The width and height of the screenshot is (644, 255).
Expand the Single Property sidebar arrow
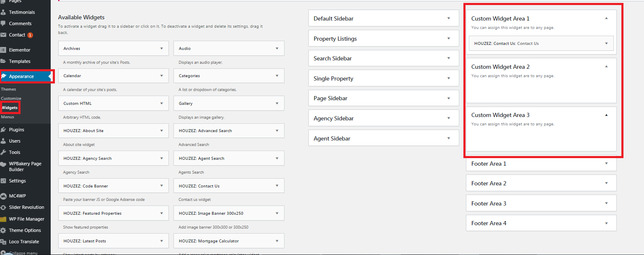click(x=449, y=78)
